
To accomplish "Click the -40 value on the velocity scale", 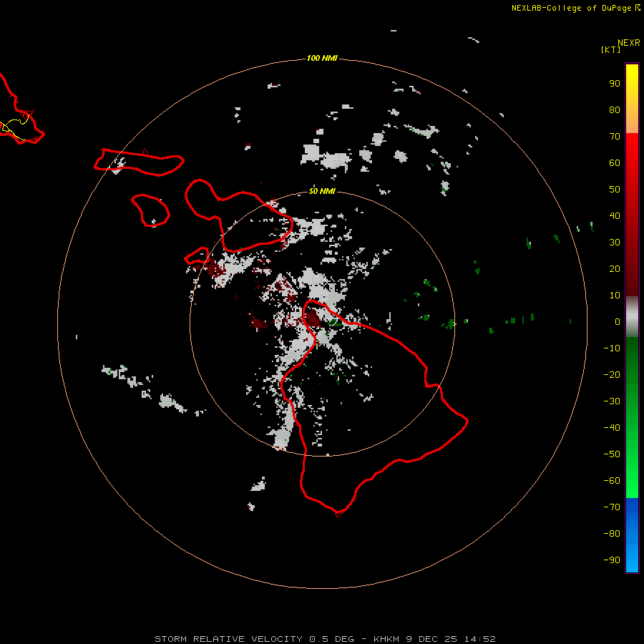I will (x=612, y=428).
